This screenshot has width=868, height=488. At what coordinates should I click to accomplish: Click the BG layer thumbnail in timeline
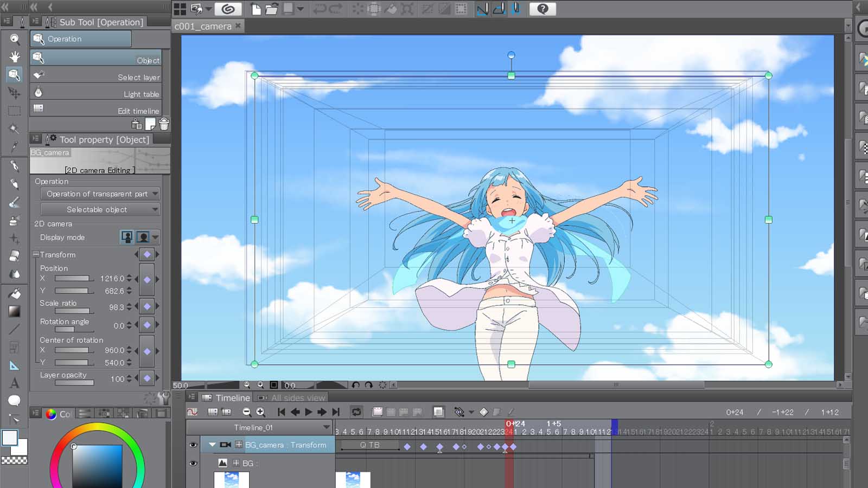[232, 479]
